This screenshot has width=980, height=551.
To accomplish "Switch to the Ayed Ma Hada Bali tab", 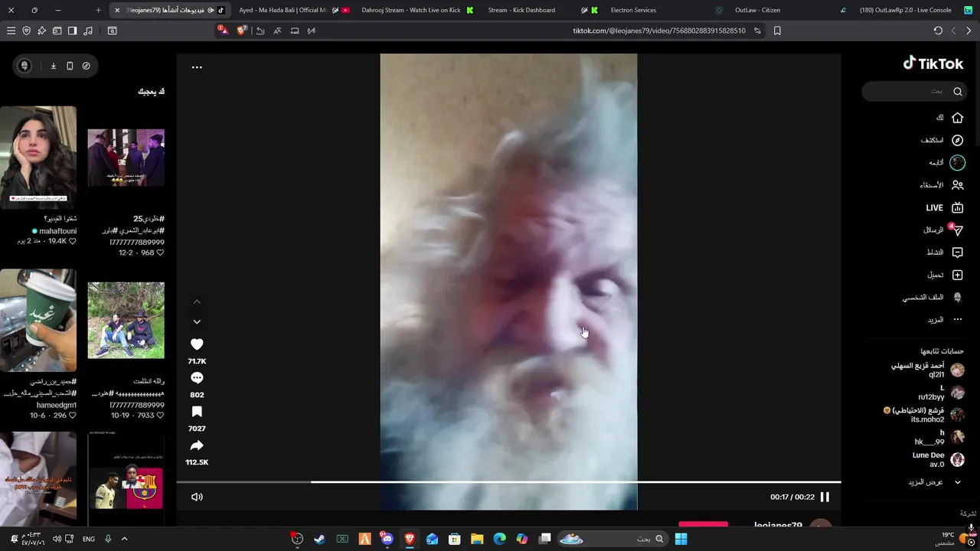I will [292, 10].
